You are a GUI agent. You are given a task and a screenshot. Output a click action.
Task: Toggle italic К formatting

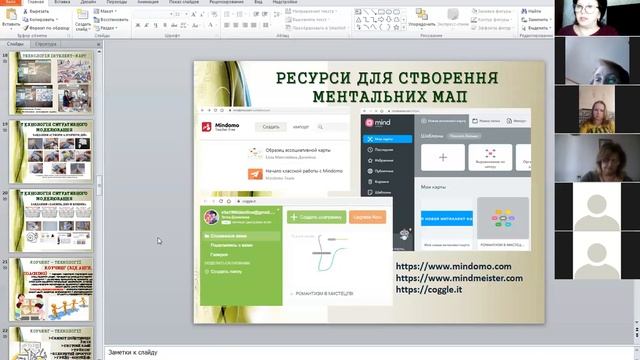[147, 25]
